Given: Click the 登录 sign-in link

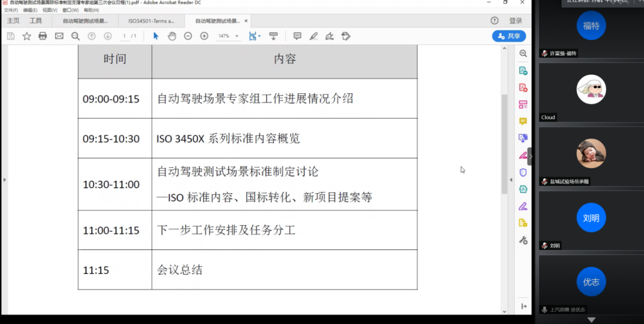Looking at the screenshot, I should (515, 21).
